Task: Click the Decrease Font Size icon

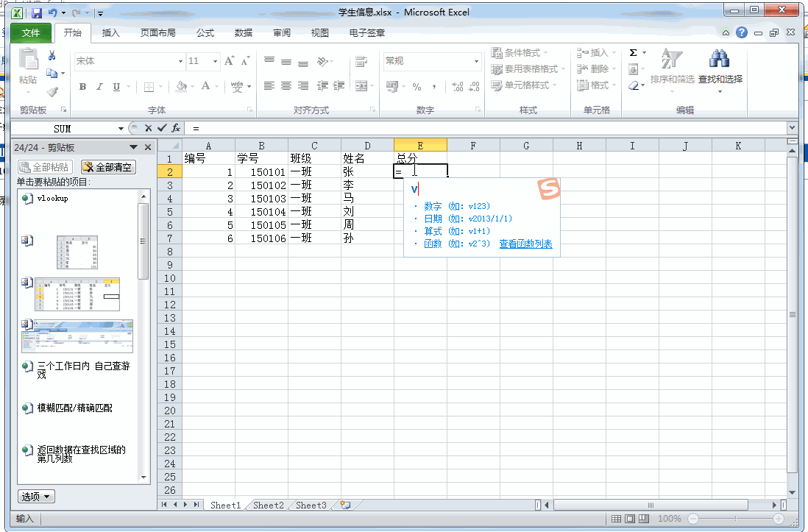Action: 245,61
